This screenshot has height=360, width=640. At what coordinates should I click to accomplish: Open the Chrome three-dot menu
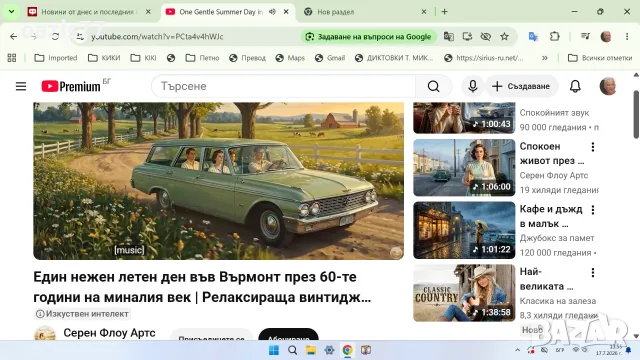click(627, 37)
